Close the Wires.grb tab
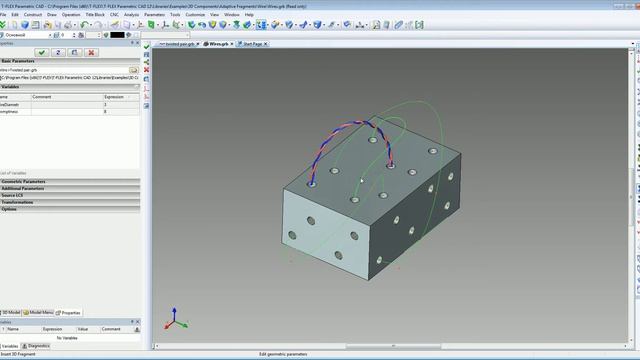 point(232,44)
